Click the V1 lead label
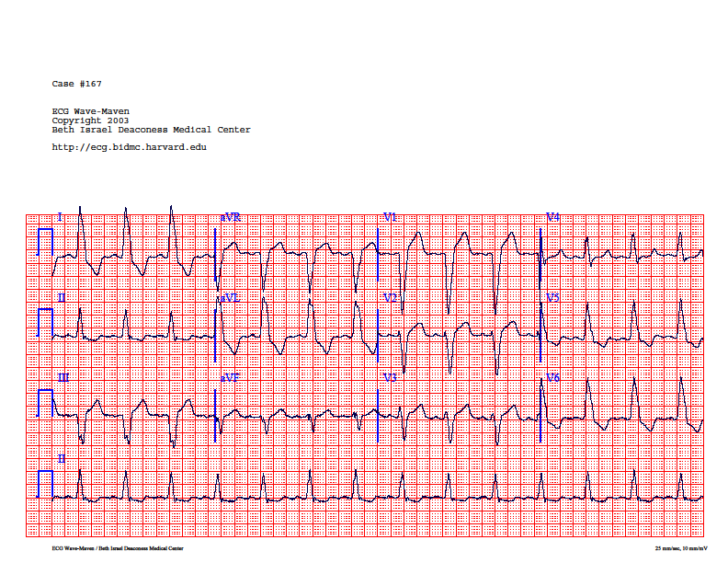 click(x=390, y=217)
